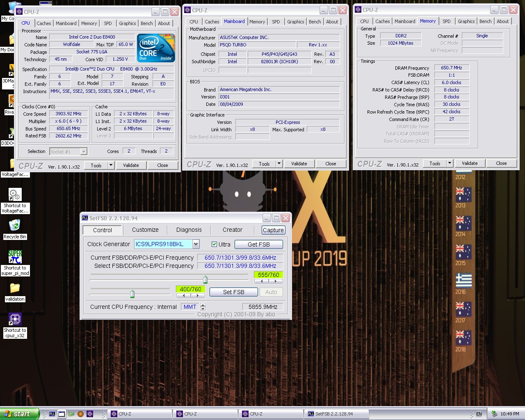Image resolution: width=525 pixels, height=420 pixels.
Task: Click left arrow under 555/760 value
Action: pos(261,281)
